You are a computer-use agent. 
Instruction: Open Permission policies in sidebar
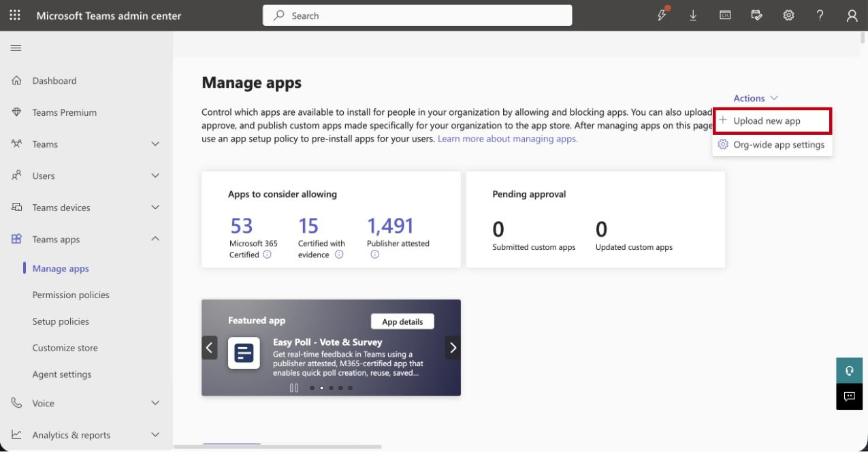(x=71, y=295)
